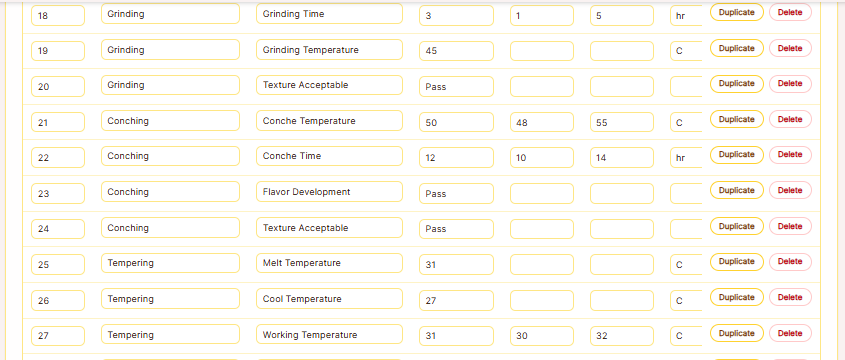Duplicate the Working Temperature row
This screenshot has height=360, width=845.
pyautogui.click(x=737, y=333)
